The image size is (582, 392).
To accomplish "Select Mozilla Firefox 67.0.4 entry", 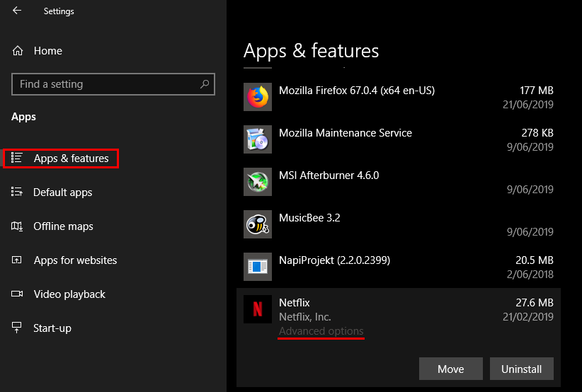I will (x=399, y=97).
